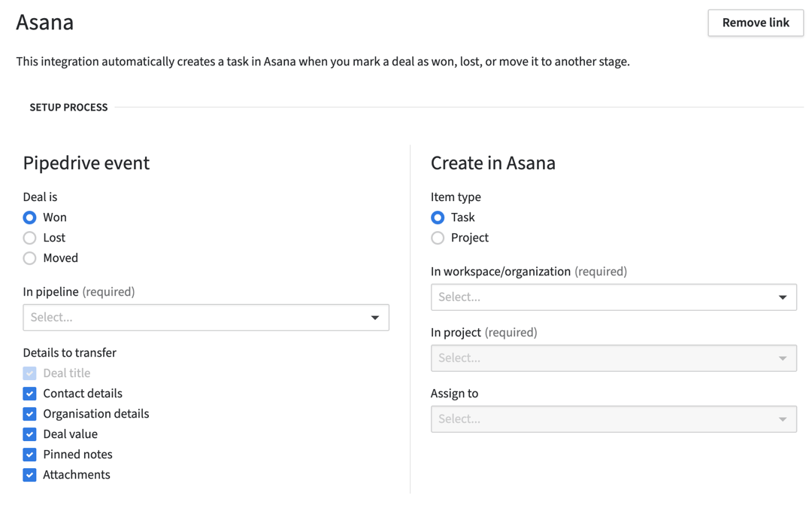Expand the workspace/organization selector chevron
The width and height of the screenshot is (812, 508).
(782, 297)
